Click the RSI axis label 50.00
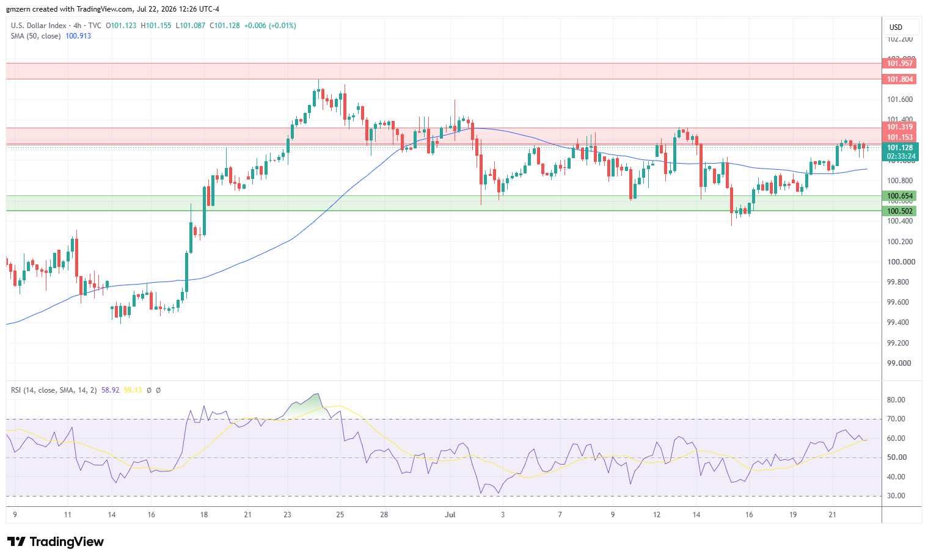This screenshot has width=928, height=560. pos(896,457)
